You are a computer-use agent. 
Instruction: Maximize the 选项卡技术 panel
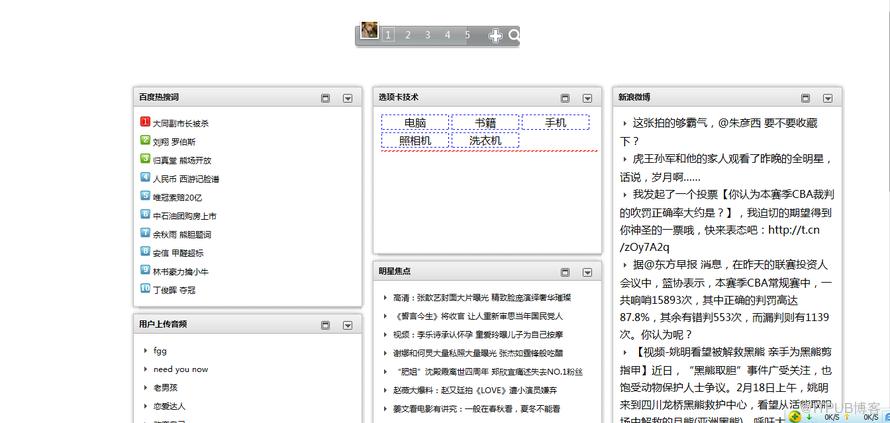[x=565, y=98]
